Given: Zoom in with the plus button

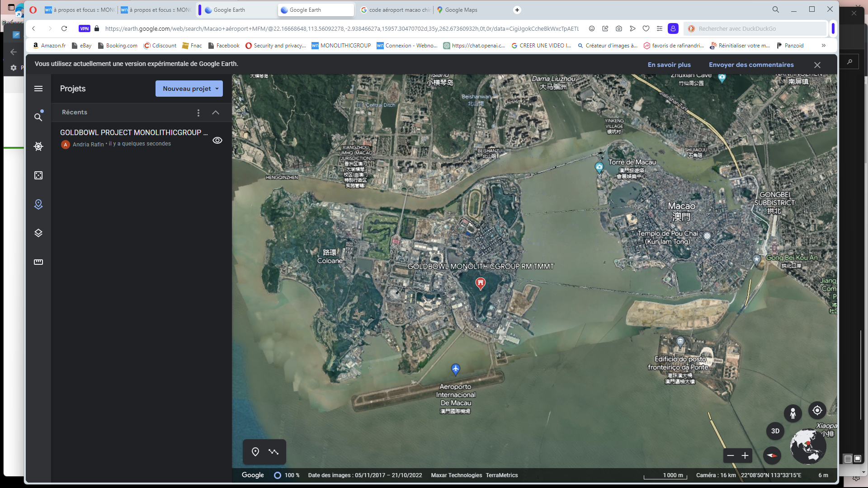Looking at the screenshot, I should click(x=745, y=455).
